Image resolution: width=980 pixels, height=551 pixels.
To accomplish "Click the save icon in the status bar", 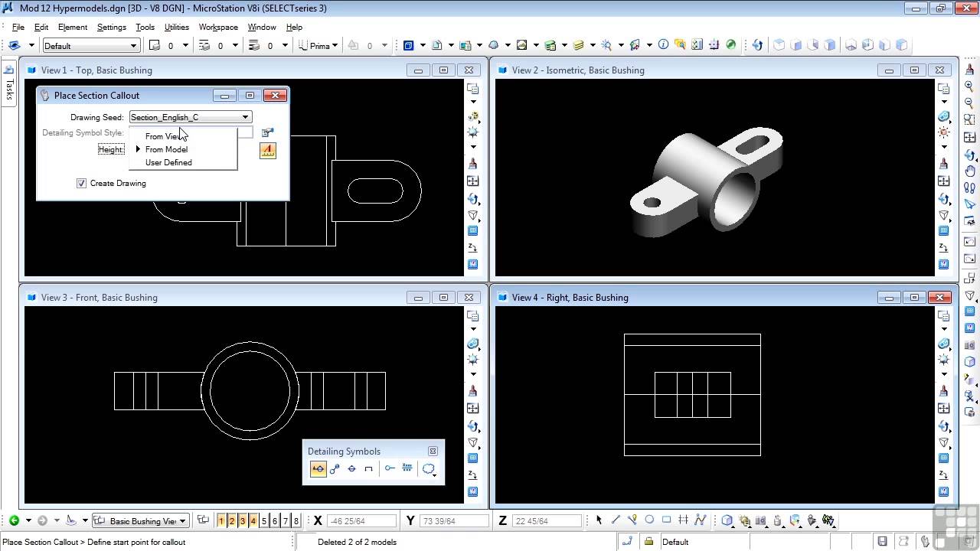I will pyautogui.click(x=883, y=542).
